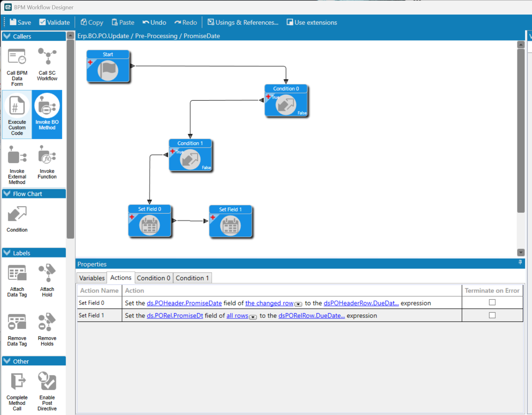Check Terminate on Error for Set Field 0

[492, 302]
